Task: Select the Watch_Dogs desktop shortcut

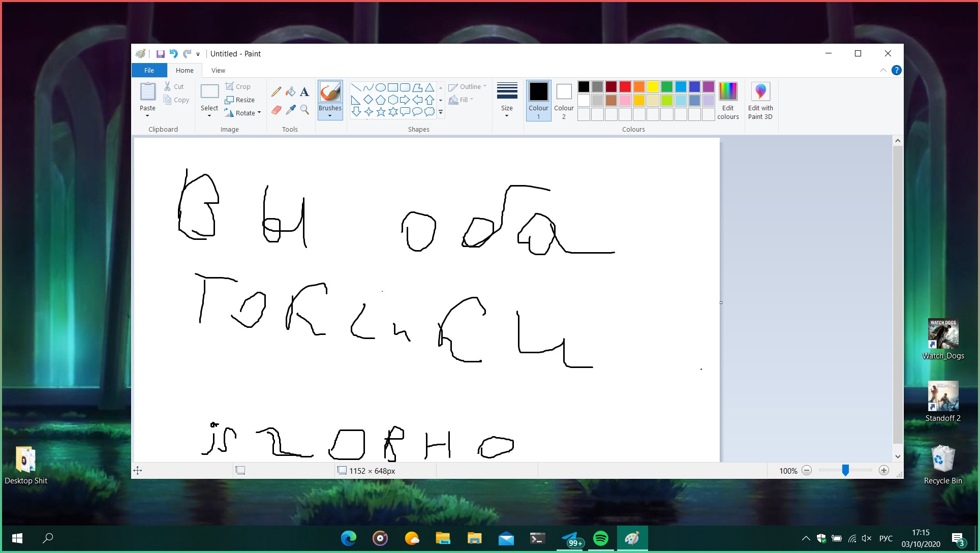Action: point(943,340)
